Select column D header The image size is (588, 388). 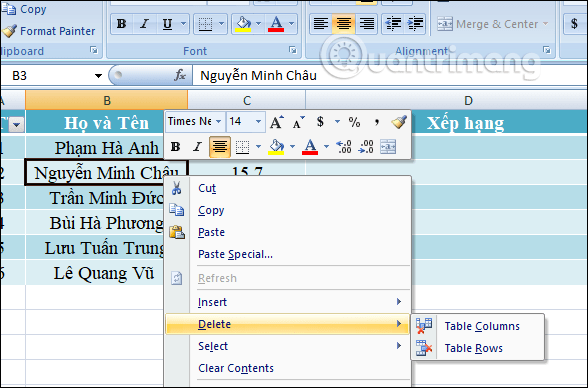click(x=446, y=100)
